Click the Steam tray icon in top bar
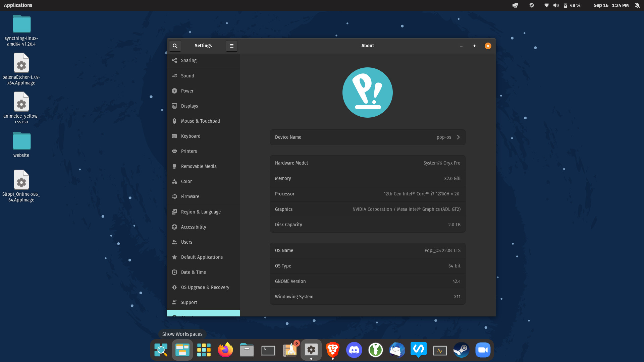This screenshot has width=644, height=362. (x=531, y=5)
